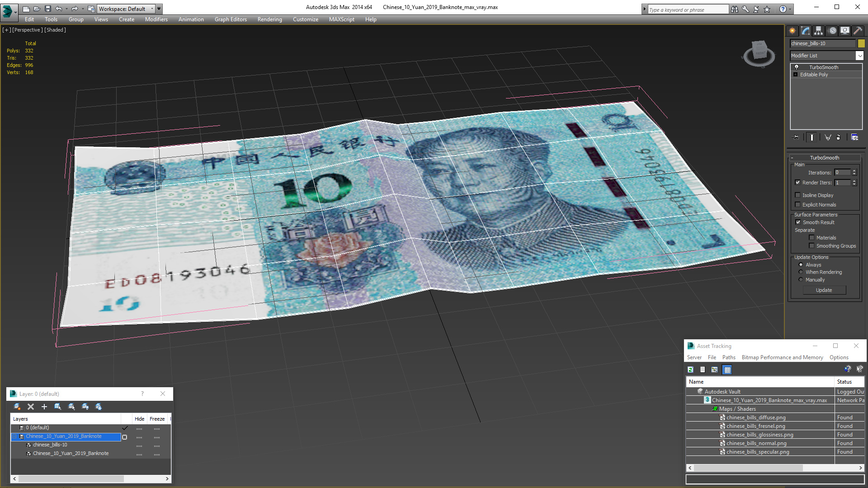Select the Manually update radio button
This screenshot has width=868, height=488.
click(x=801, y=280)
